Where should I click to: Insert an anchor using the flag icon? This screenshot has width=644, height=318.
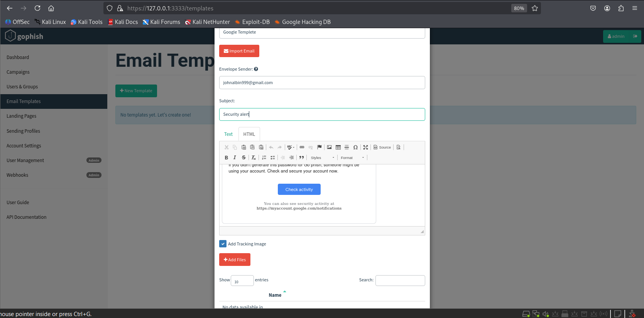[319, 147]
